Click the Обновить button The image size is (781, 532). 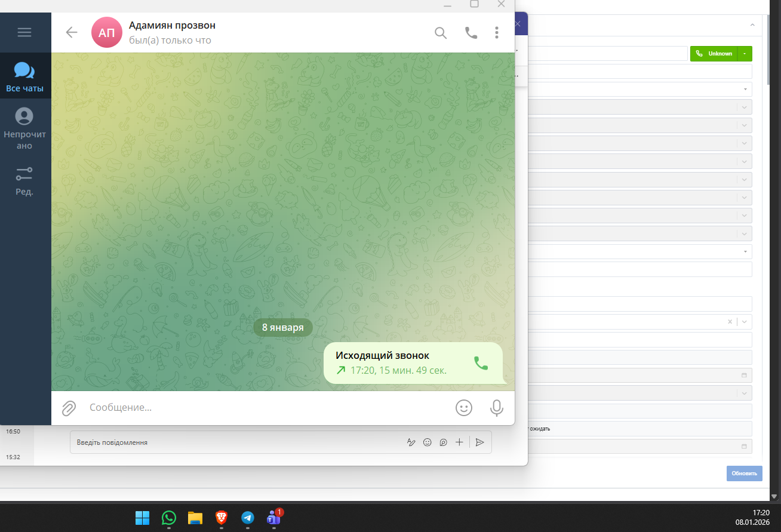(745, 473)
